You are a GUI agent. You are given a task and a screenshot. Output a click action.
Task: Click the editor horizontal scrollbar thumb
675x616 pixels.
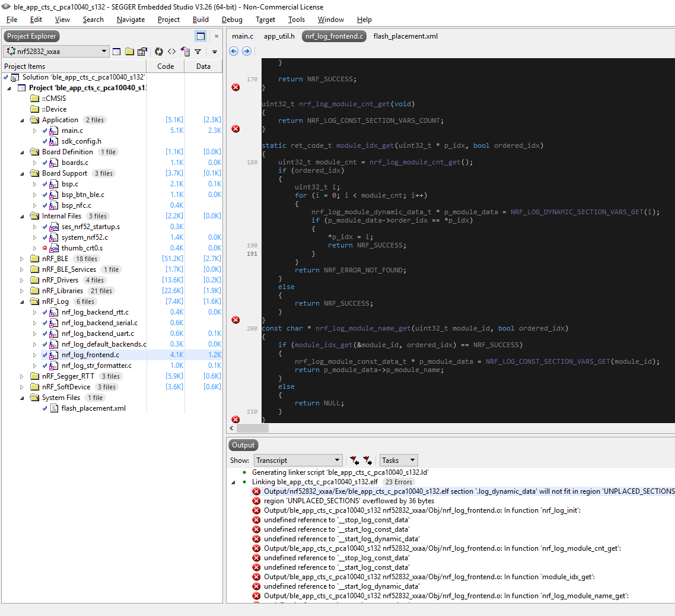pos(252,428)
